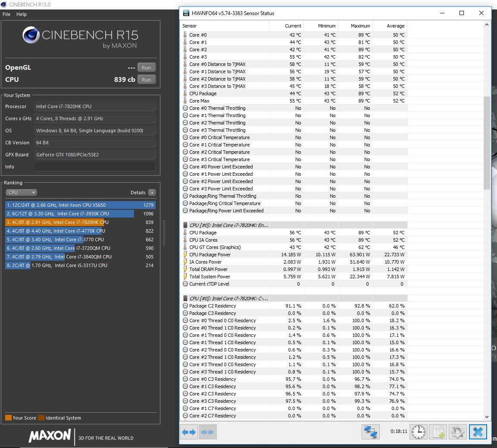This screenshot has height=448, width=497.
Task: Click the lightning icon beside IA Cores Power
Action: (x=185, y=262)
